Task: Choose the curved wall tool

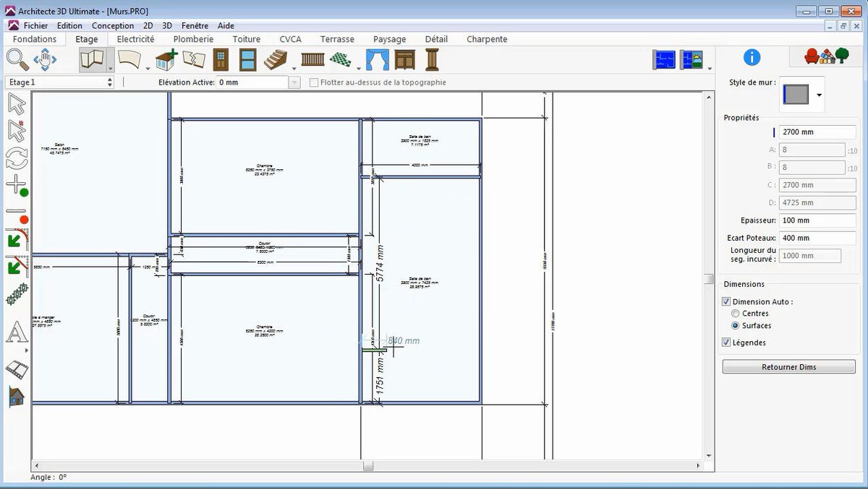Action: tap(130, 60)
